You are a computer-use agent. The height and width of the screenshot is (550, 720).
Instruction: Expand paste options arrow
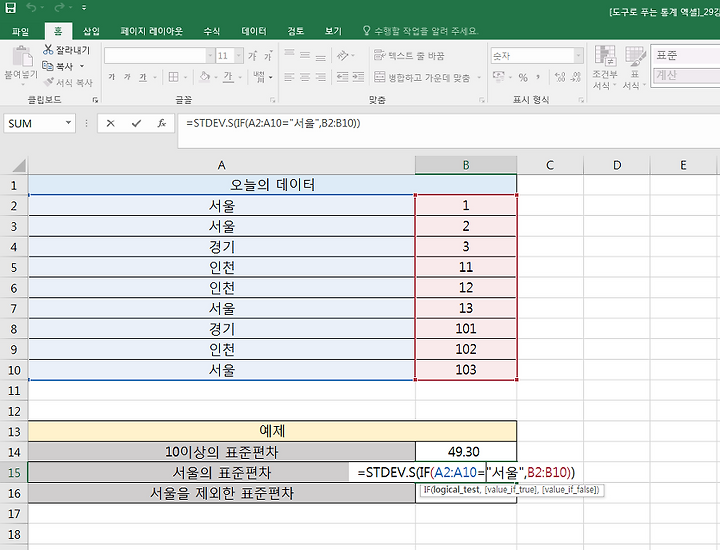click(22, 84)
